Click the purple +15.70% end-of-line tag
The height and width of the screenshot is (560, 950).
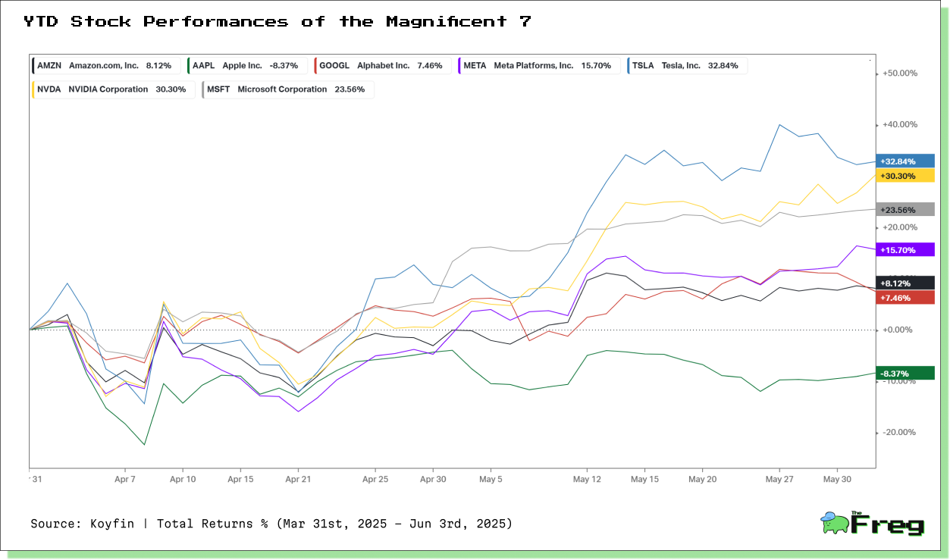click(905, 250)
